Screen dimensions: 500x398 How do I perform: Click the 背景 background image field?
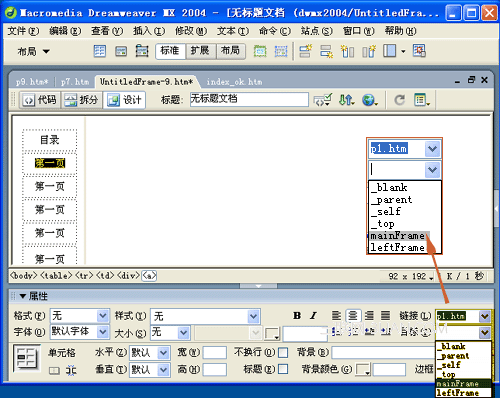coord(383,353)
